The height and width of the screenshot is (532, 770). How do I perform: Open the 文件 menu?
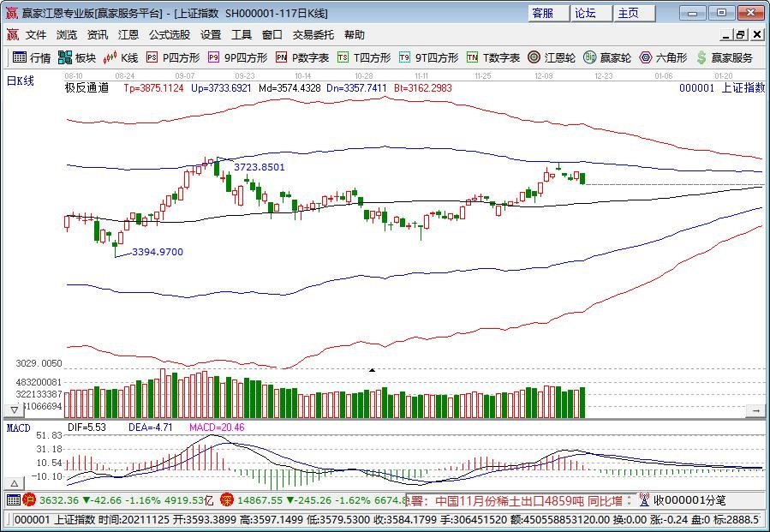coord(36,35)
